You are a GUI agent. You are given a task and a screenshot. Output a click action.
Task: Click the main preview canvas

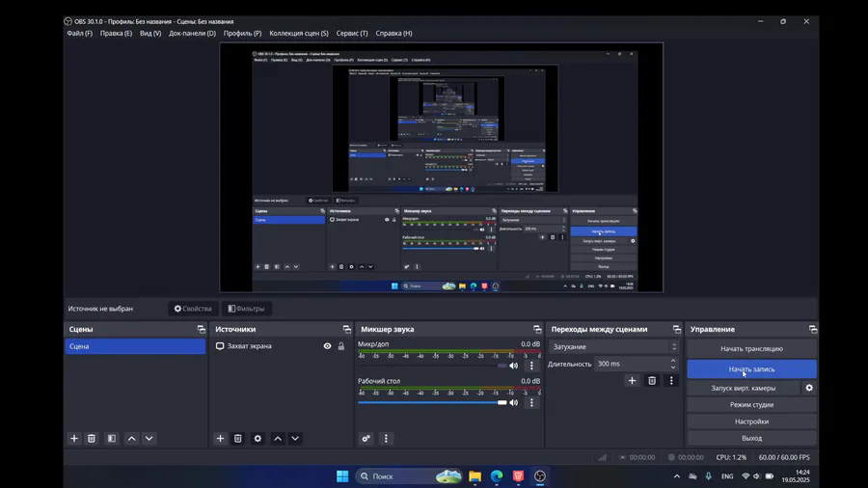[x=441, y=168]
